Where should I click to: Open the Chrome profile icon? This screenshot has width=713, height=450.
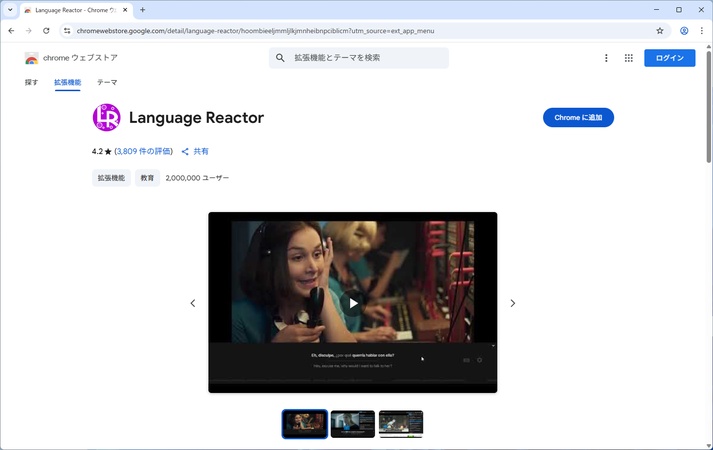click(684, 31)
